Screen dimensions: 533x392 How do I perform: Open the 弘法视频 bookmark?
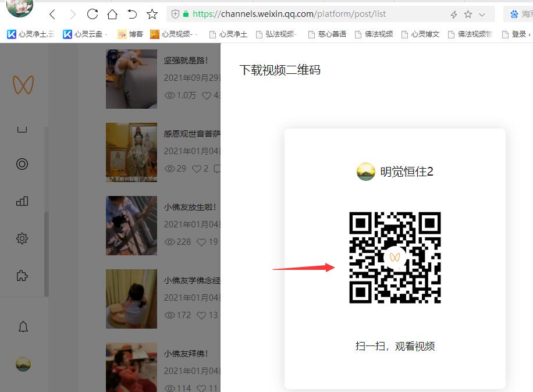[x=276, y=34]
